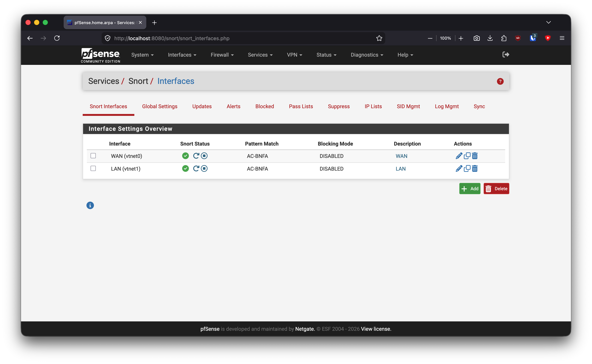Switch to the Blocked tab

pyautogui.click(x=264, y=106)
